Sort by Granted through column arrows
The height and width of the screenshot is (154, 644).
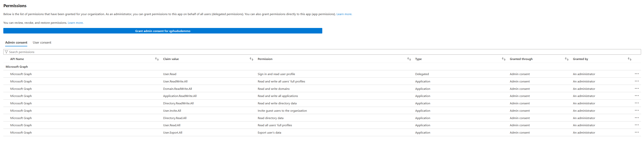(567, 59)
